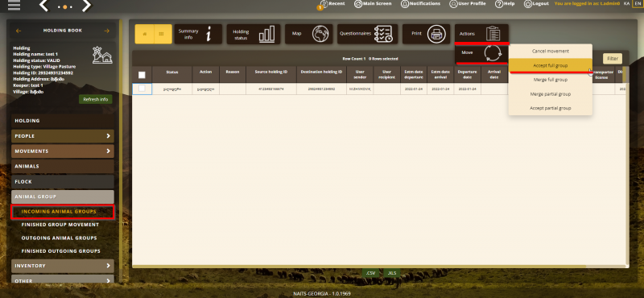644x298 pixels.
Task: Open the Questionnaires checklist
Action: click(368, 34)
